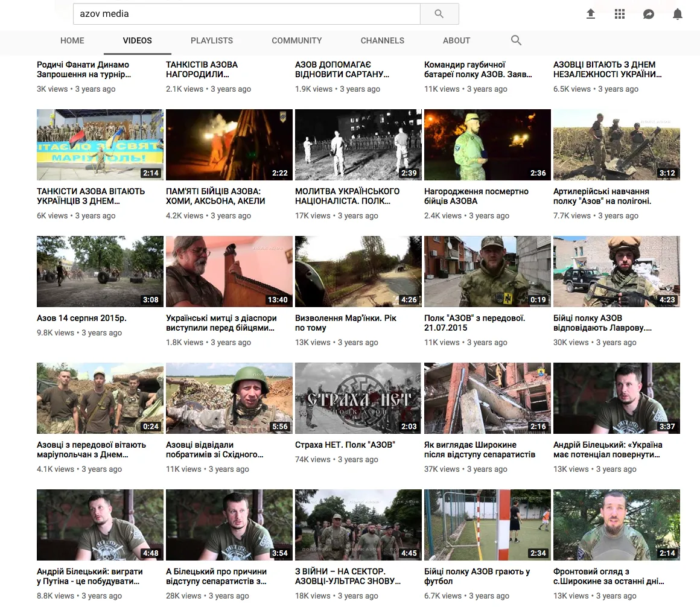Play the 5:56 green helmet thumbnail

(x=229, y=398)
